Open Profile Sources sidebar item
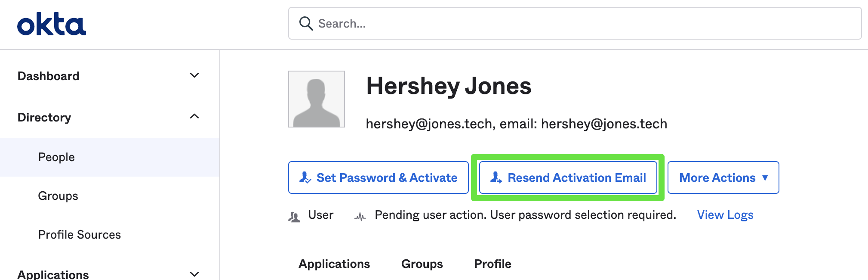This screenshot has height=280, width=868. (x=80, y=235)
